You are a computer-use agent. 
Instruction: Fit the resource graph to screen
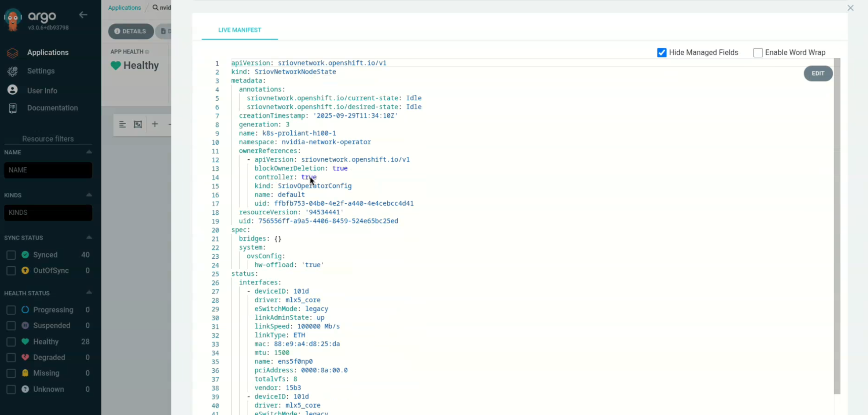(x=137, y=124)
